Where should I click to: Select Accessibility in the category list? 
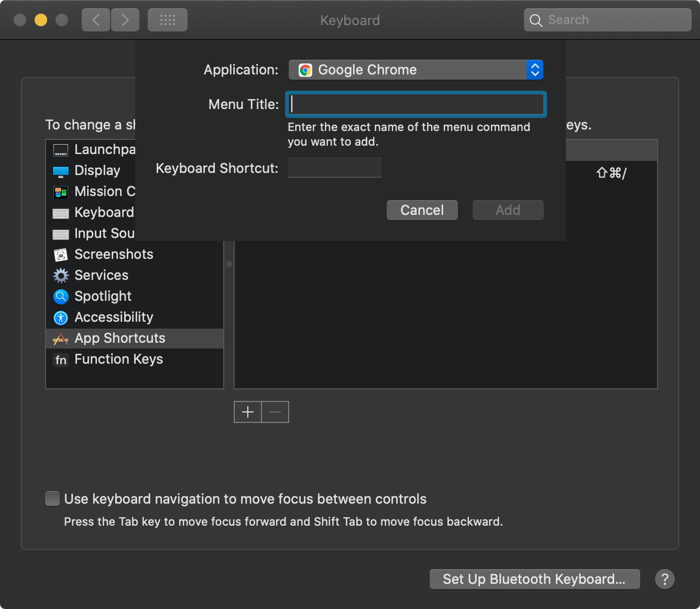click(135, 317)
